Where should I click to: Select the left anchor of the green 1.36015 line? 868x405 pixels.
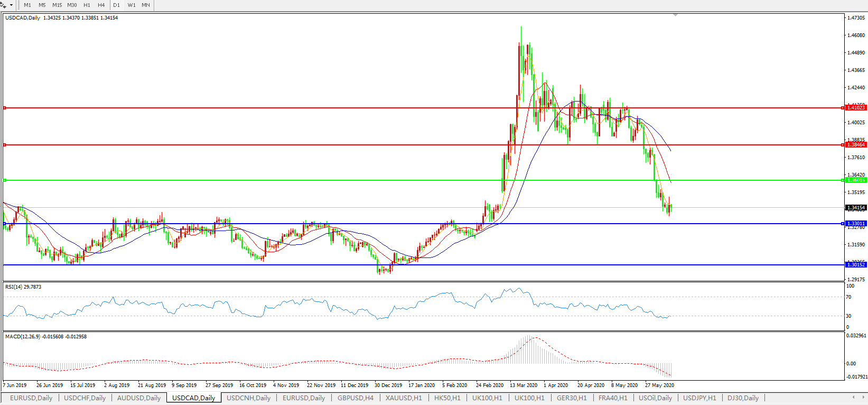(4, 180)
